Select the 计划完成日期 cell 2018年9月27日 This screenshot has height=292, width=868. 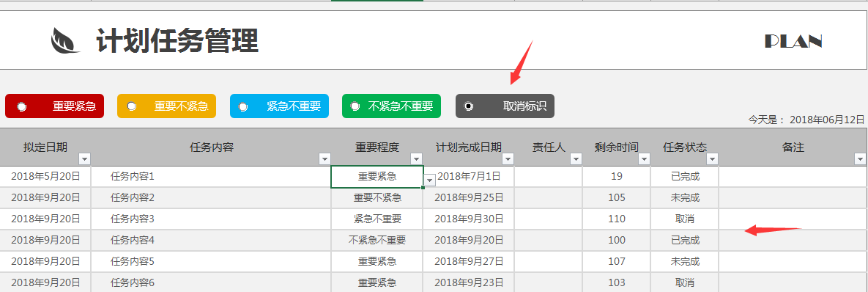click(x=469, y=261)
